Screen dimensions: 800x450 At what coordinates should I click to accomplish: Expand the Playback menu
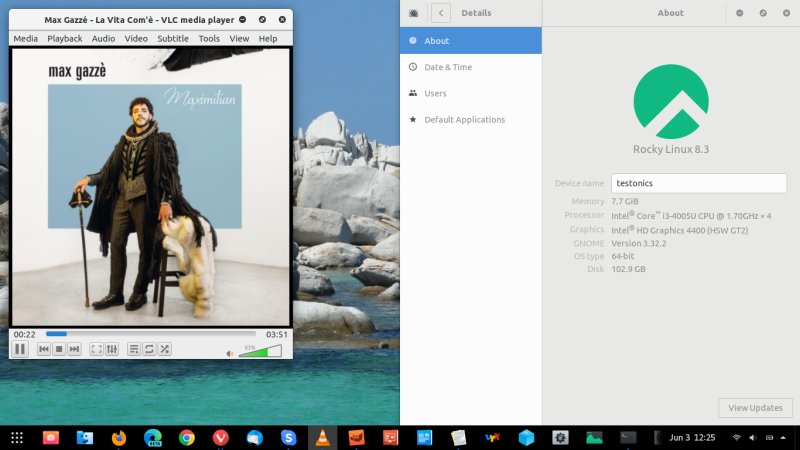(x=65, y=38)
